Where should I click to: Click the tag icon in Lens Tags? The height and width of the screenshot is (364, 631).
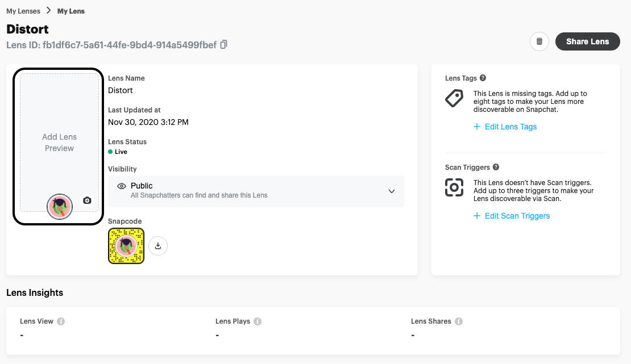click(454, 99)
